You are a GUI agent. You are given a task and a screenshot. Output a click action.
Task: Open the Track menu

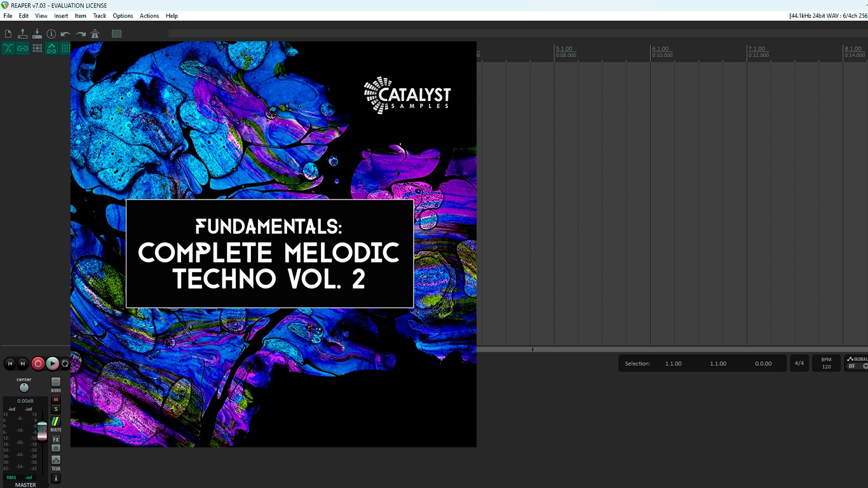click(100, 16)
